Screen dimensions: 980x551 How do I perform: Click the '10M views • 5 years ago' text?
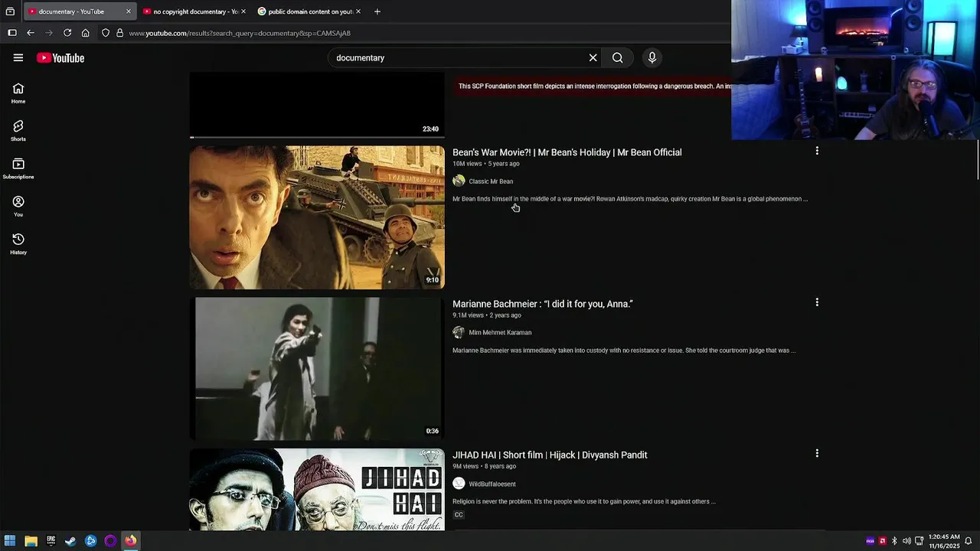pos(486,164)
